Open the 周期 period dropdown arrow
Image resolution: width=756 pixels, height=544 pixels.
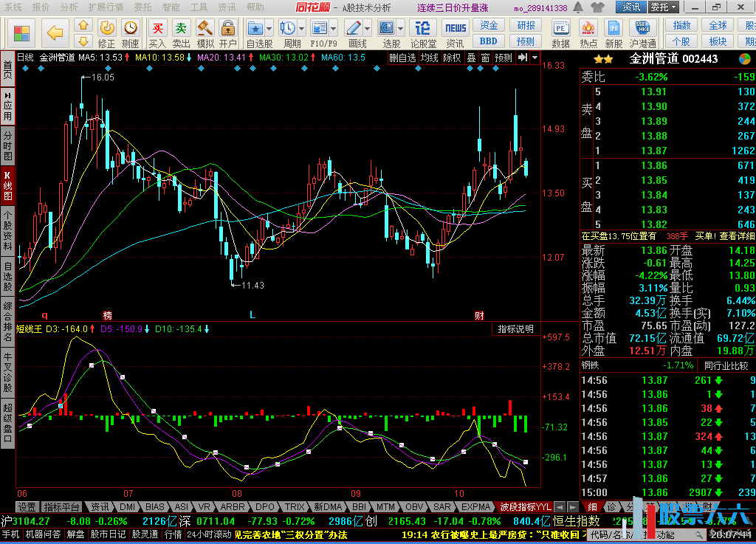302,29
